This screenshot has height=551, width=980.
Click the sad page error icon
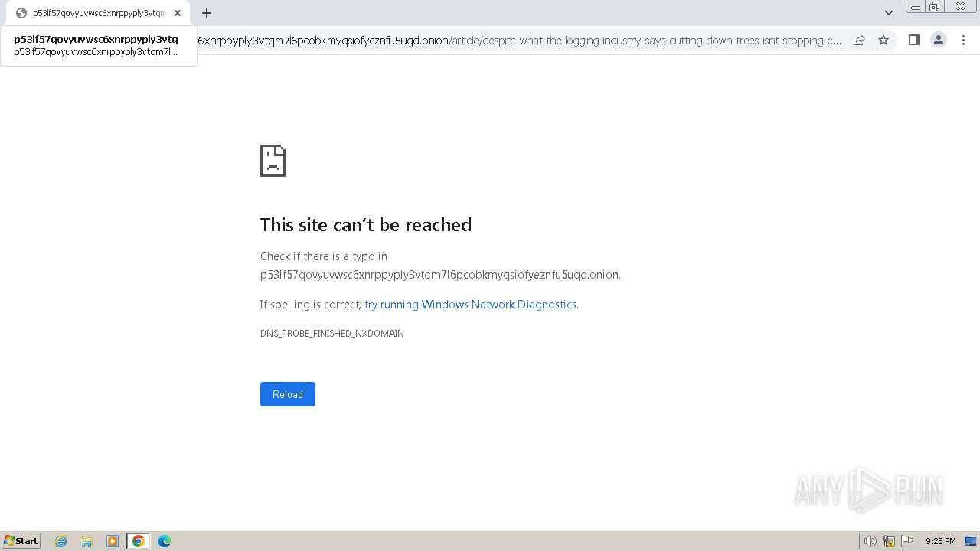coord(273,161)
